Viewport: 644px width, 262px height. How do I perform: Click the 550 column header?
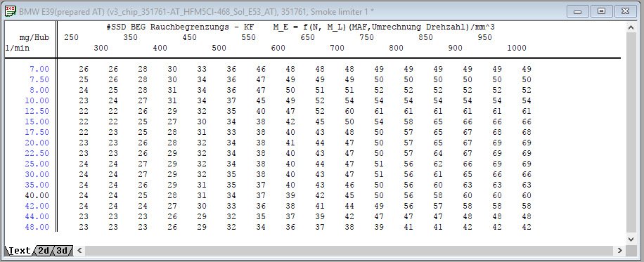tap(249, 37)
